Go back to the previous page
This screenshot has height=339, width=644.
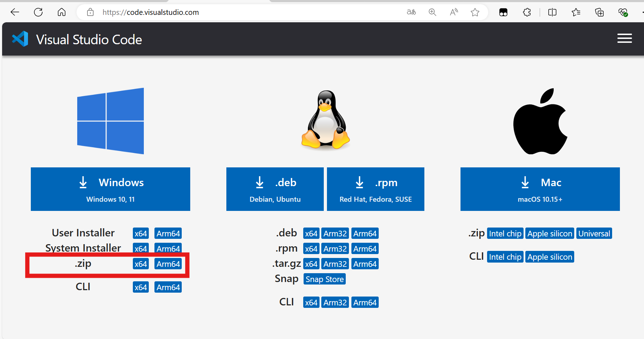coord(15,12)
